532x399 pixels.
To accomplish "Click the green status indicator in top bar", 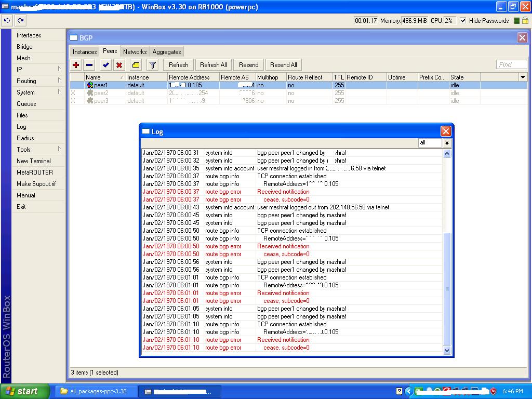I will (517, 21).
